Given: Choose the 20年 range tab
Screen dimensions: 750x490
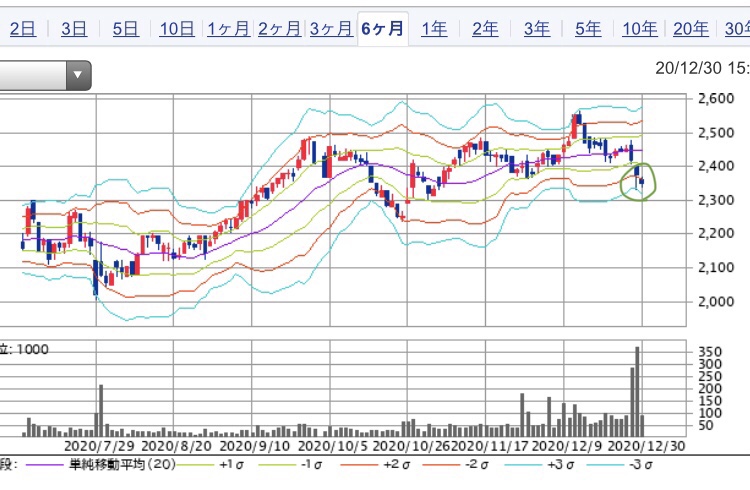Looking at the screenshot, I should click(x=691, y=28).
